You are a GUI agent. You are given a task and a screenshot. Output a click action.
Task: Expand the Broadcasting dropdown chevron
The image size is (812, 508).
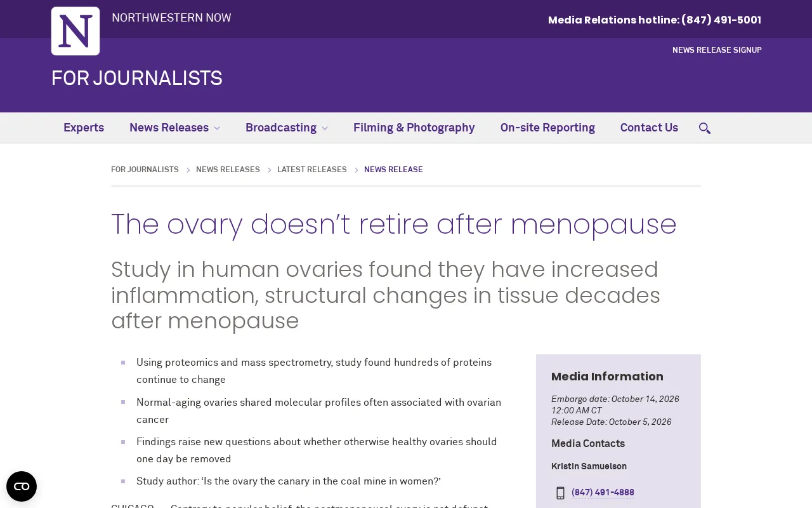click(325, 128)
